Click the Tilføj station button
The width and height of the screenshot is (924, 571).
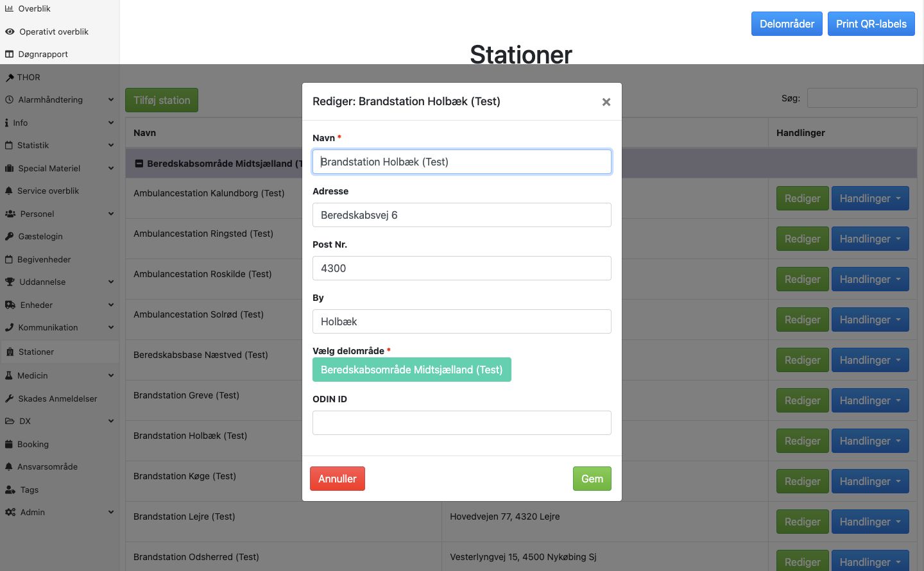click(x=162, y=100)
